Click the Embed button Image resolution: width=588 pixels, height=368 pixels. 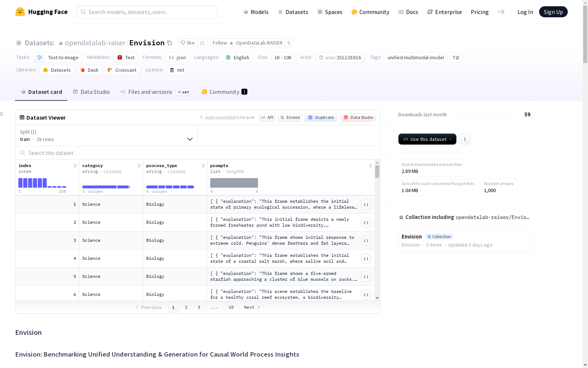pos(290,117)
